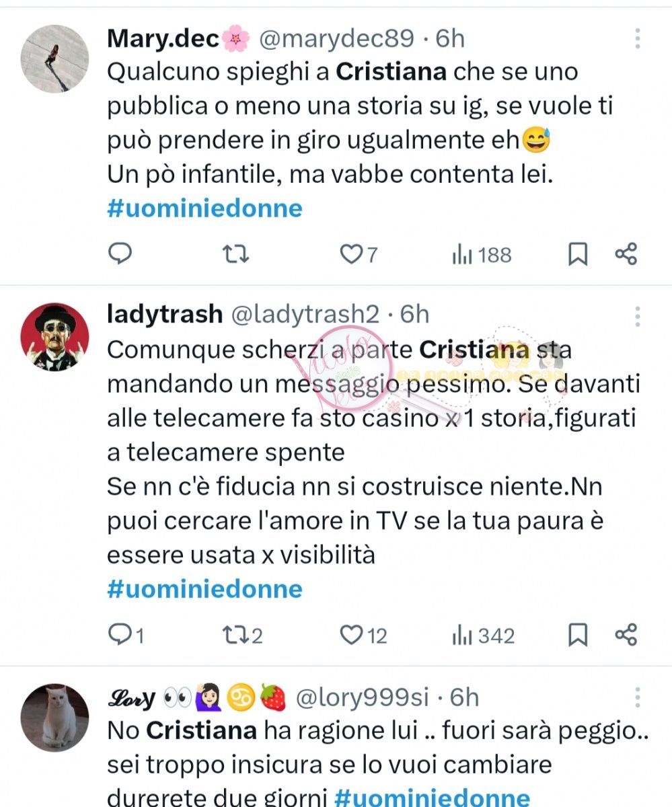
Task: Bookmark Mary.dec's tweet
Action: 578,255
